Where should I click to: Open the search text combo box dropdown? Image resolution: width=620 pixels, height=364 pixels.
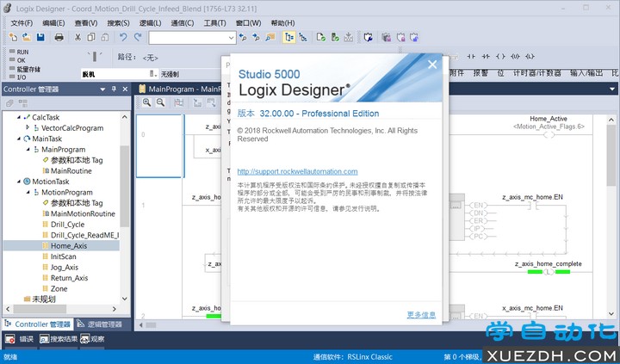pos(232,38)
